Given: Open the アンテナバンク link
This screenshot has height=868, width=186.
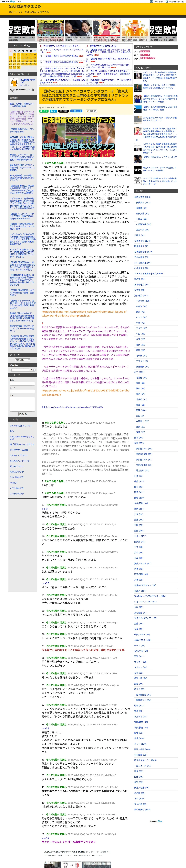Looking at the screenshot, I should coord(17,494).
